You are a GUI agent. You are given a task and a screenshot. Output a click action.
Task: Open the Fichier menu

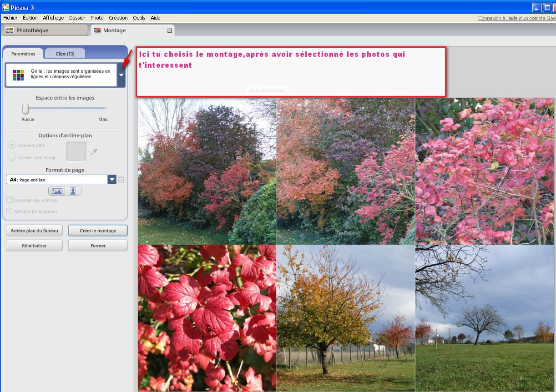[x=10, y=18]
